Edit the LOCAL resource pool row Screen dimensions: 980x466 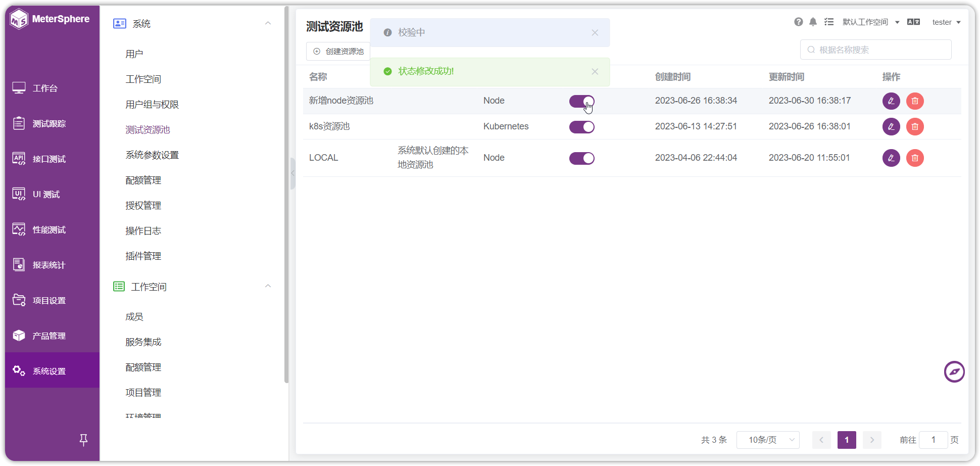point(891,158)
